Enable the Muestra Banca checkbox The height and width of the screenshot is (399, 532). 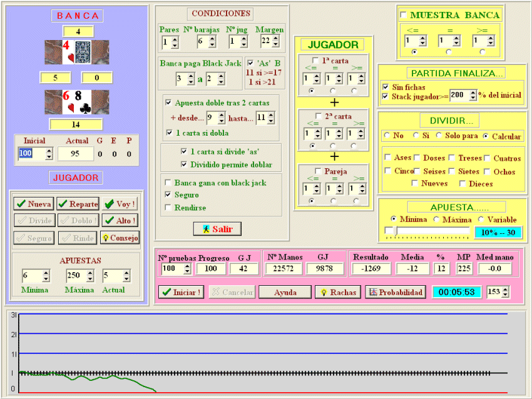(403, 15)
